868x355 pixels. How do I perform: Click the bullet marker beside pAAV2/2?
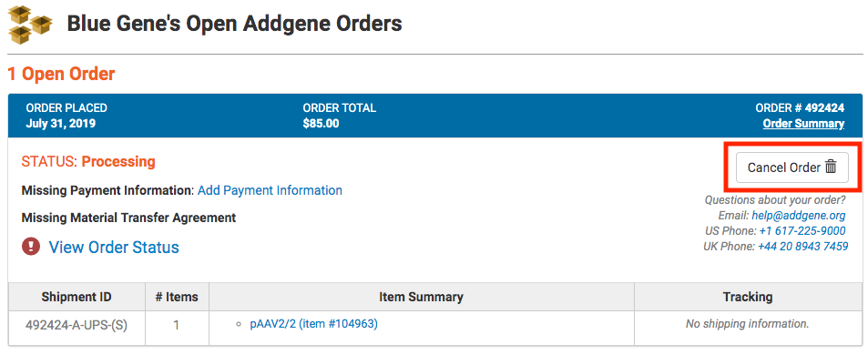239,325
